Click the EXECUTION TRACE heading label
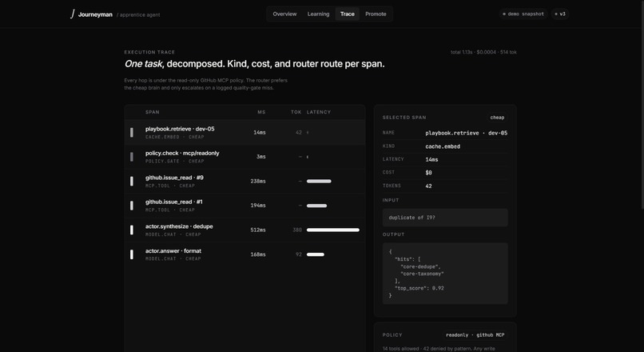The width and height of the screenshot is (644, 352). [x=149, y=52]
